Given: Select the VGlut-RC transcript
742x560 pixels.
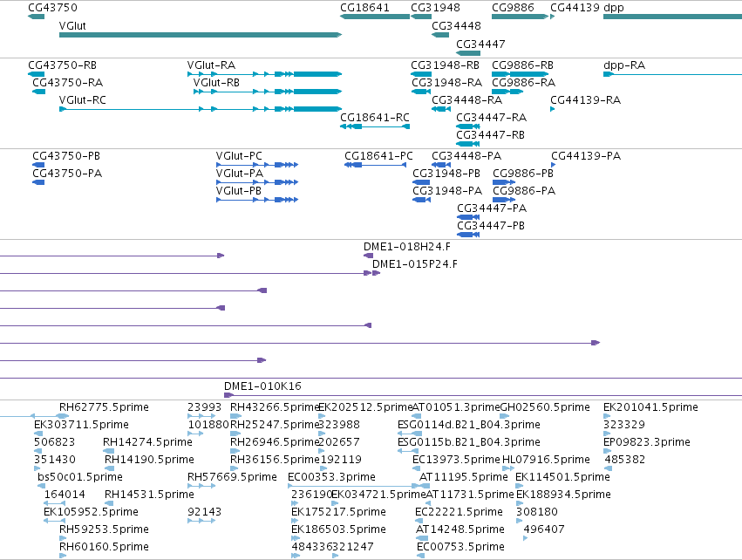Looking at the screenshot, I should tap(201, 109).
